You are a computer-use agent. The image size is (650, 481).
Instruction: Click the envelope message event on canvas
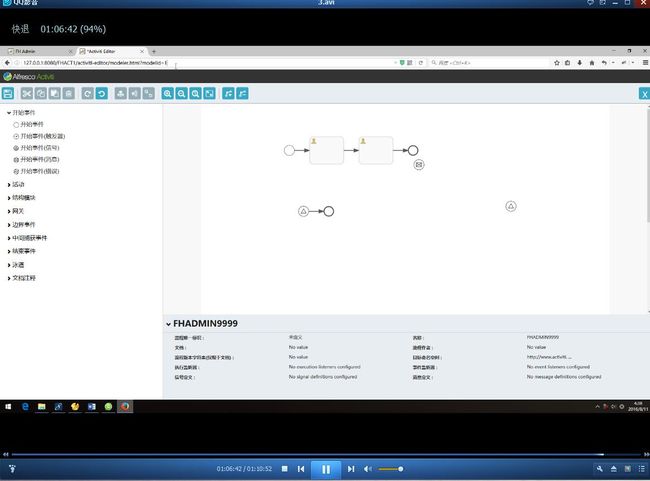pos(419,165)
